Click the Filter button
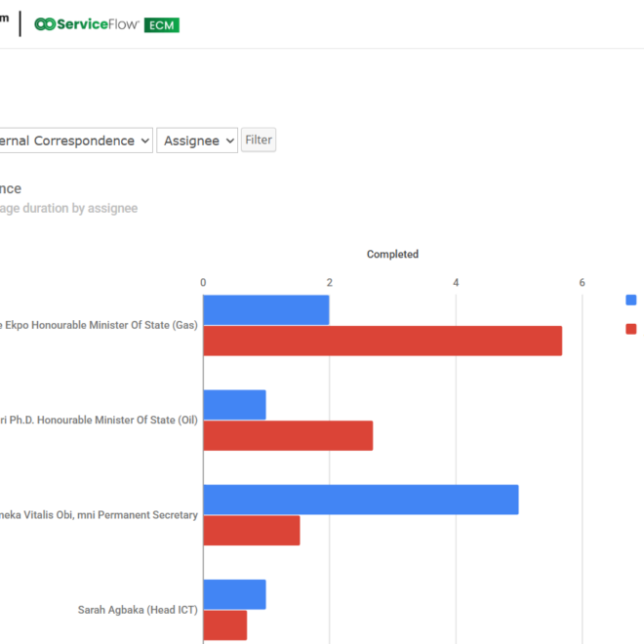 tap(259, 141)
